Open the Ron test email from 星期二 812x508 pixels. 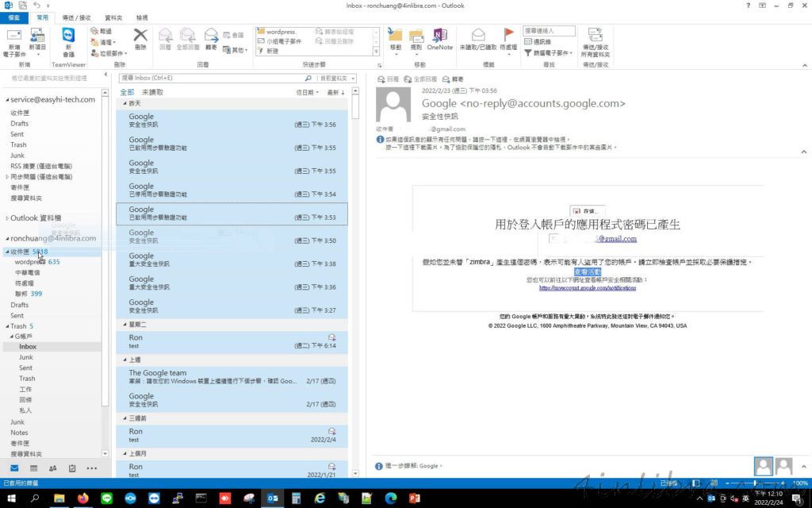232,341
